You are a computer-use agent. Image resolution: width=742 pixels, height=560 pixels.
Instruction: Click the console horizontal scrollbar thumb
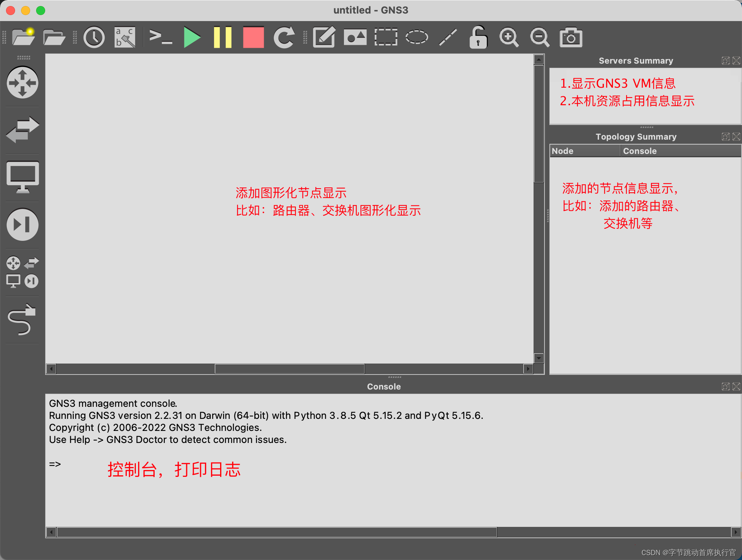point(277,532)
